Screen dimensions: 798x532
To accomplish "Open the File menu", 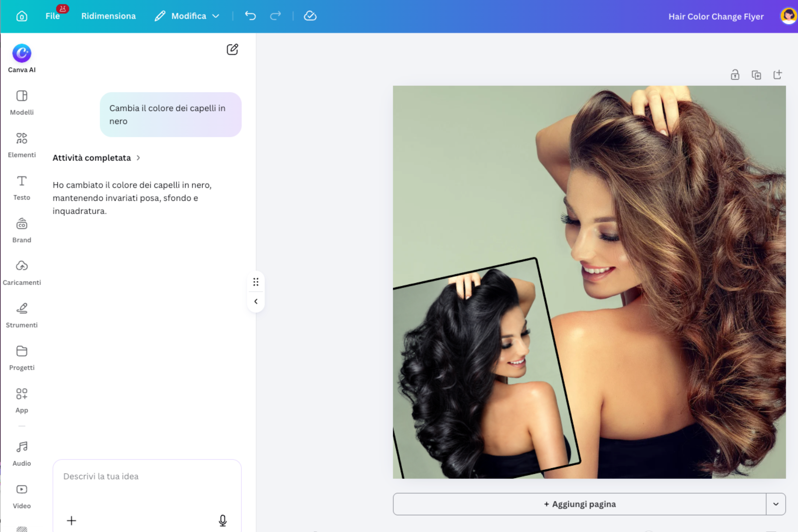I will coord(53,16).
